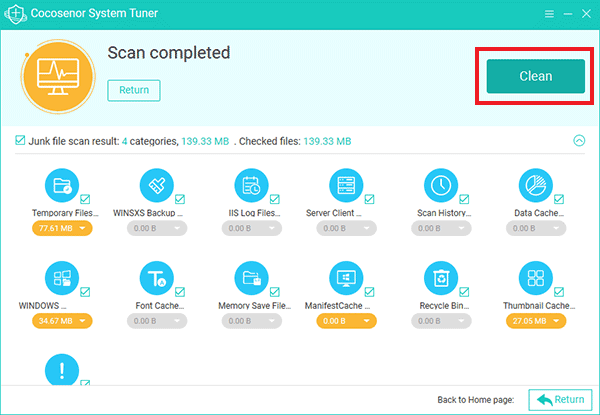This screenshot has width=600, height=415.
Task: Click the Recycle Bin label
Action: coord(444,306)
